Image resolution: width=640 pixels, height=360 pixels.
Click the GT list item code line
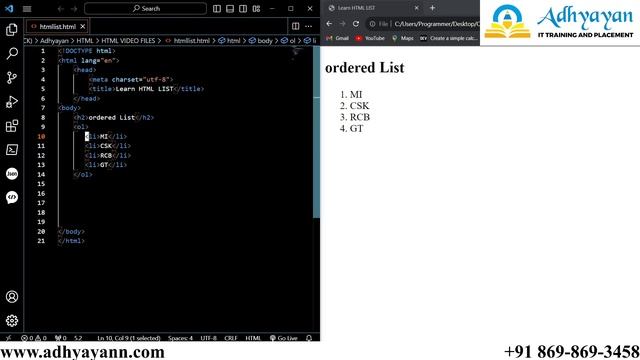click(x=106, y=165)
